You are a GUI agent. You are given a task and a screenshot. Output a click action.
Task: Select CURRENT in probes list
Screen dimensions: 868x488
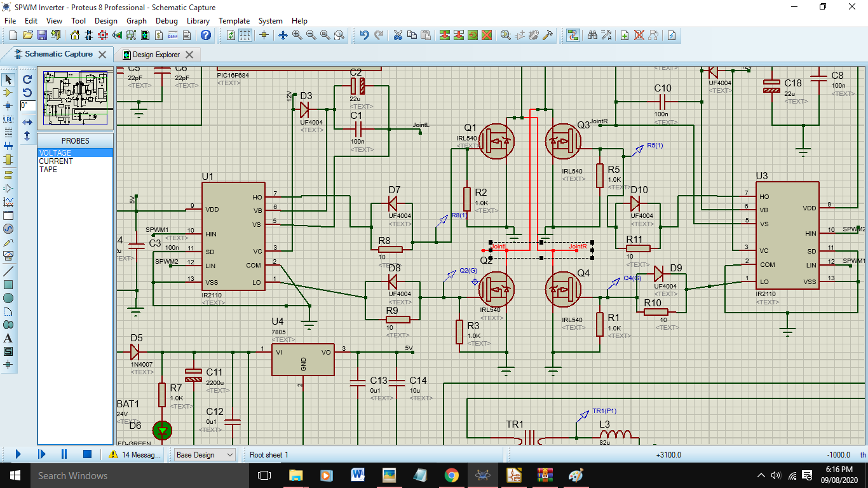[75, 161]
